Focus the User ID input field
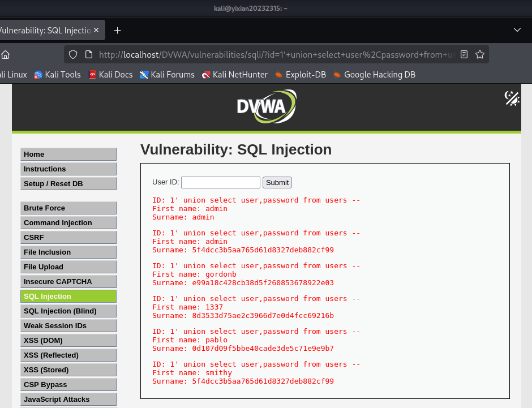 point(221,182)
